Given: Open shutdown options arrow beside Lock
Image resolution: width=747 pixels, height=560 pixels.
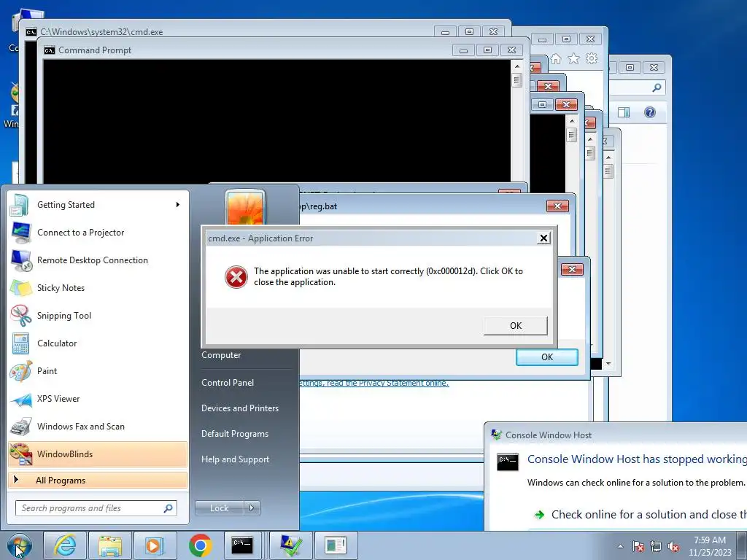Looking at the screenshot, I should pyautogui.click(x=252, y=508).
